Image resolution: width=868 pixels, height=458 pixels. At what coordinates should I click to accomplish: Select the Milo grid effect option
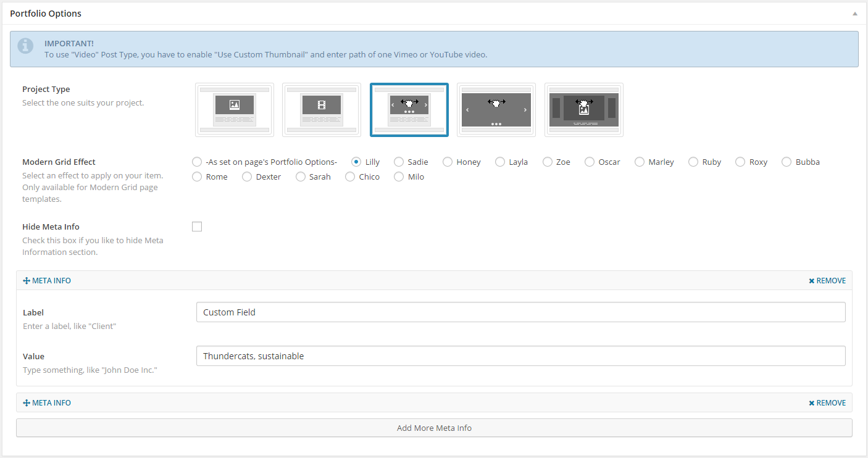click(x=399, y=177)
